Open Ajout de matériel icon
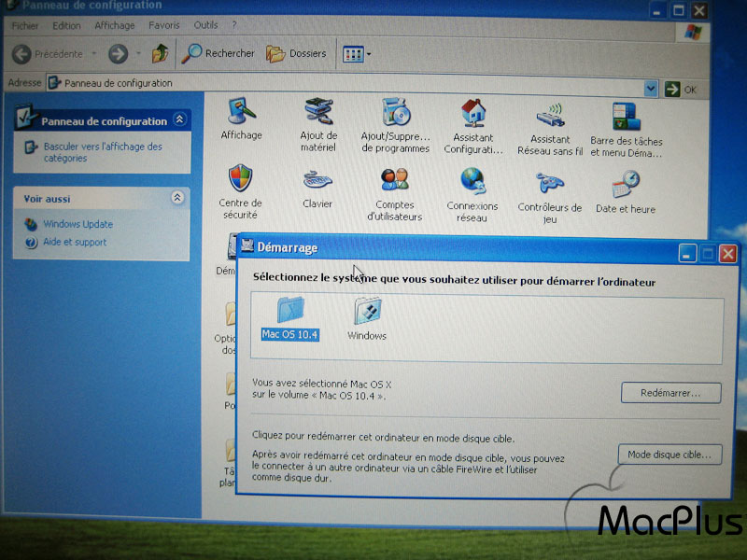Screen dimensions: 747x560 tap(318, 124)
